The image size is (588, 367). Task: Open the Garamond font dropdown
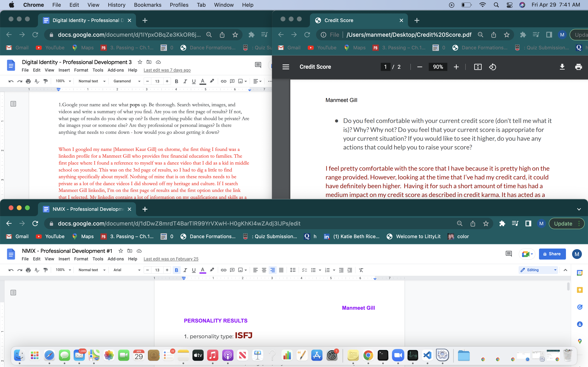point(127,81)
